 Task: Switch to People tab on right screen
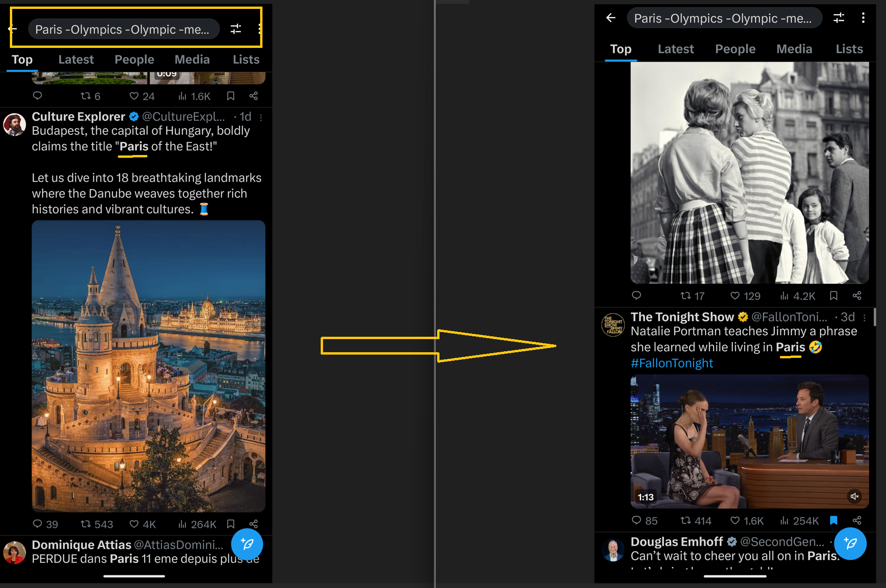coord(735,49)
